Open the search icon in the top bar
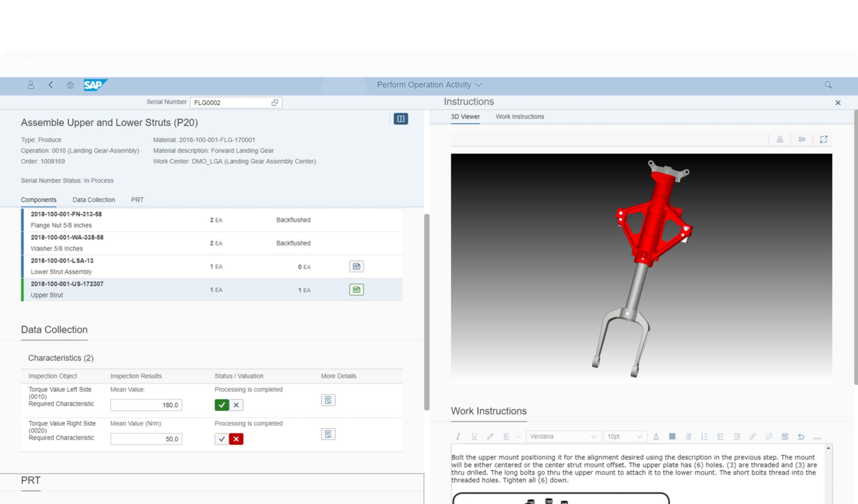The image size is (858, 504). point(828,85)
